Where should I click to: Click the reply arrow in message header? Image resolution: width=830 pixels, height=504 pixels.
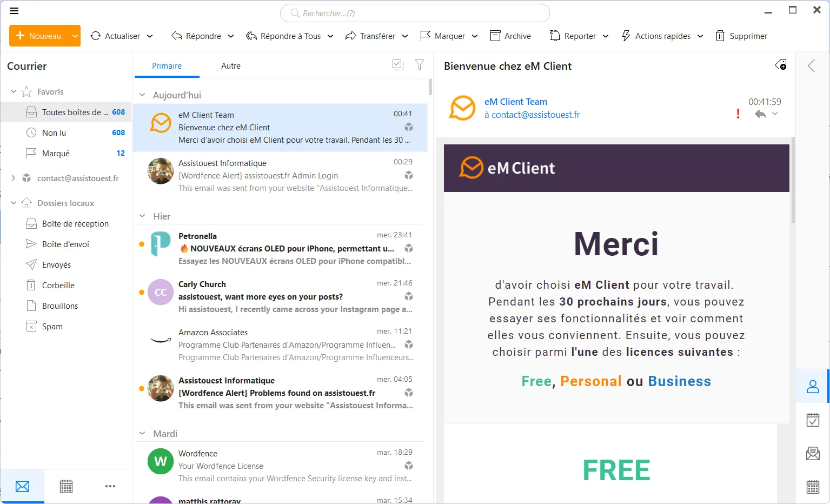tap(760, 114)
